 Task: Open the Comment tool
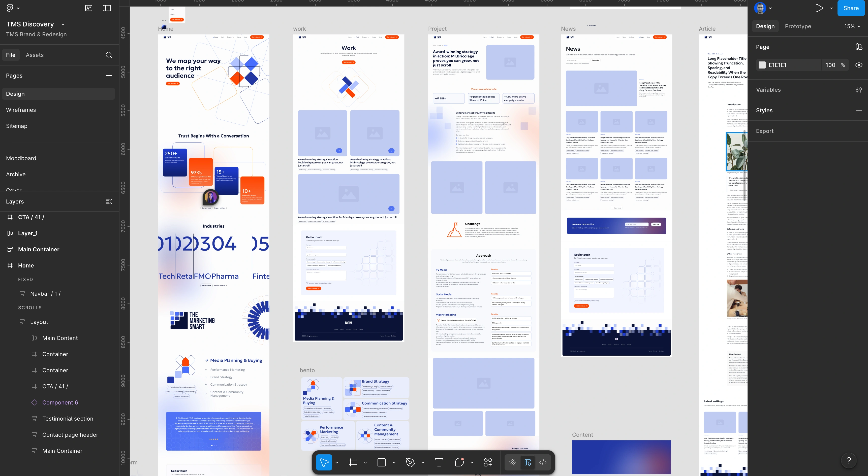click(459, 462)
